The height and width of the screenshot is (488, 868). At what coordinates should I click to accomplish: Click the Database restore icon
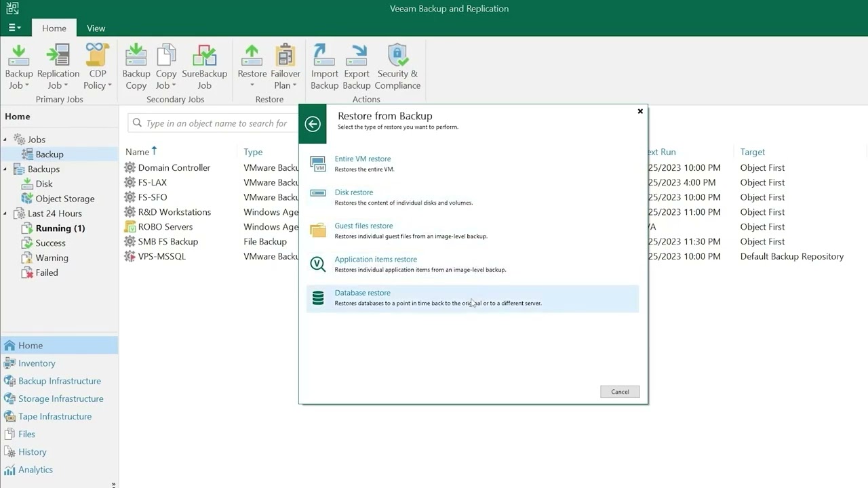318,298
